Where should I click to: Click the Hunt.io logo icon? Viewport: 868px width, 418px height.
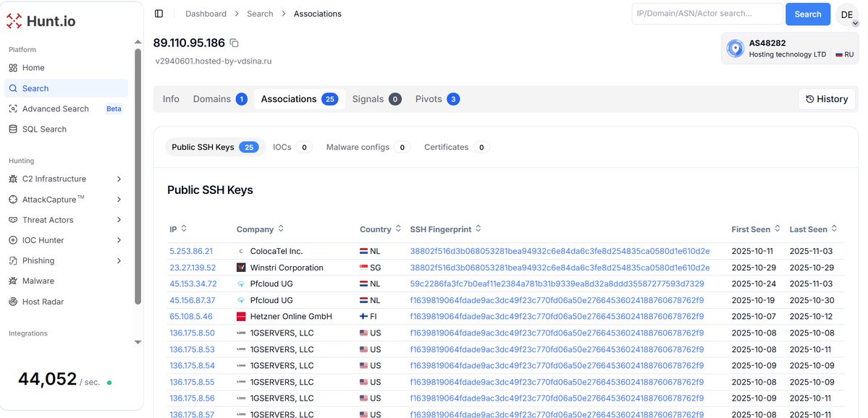13,20
